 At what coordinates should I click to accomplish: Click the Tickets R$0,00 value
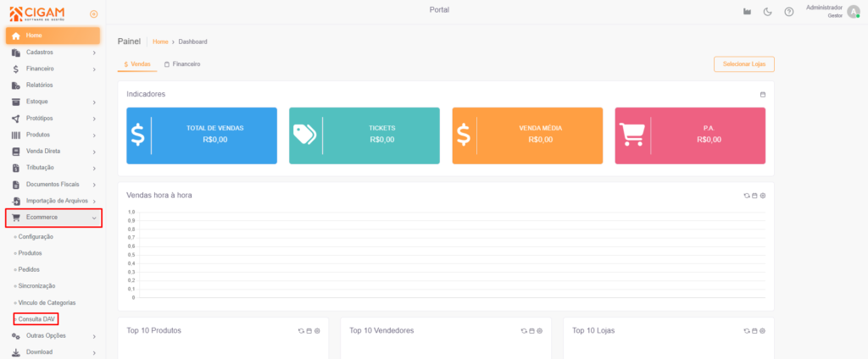(382, 140)
